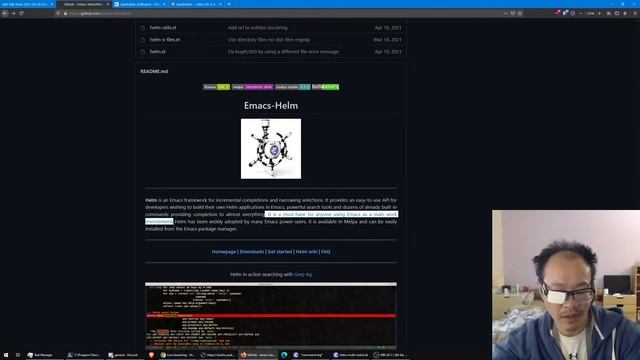
Task: Click the file icon beside helm-x-files.el
Action: [x=143, y=40]
